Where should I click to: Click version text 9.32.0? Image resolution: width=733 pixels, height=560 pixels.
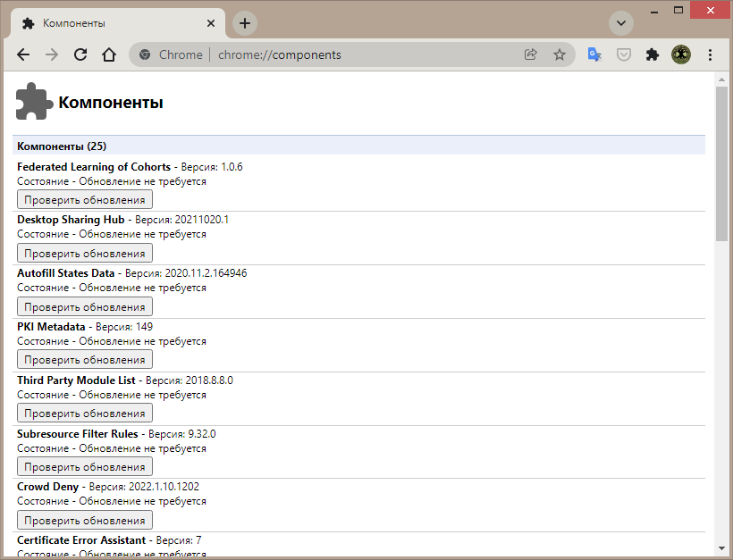click(202, 434)
